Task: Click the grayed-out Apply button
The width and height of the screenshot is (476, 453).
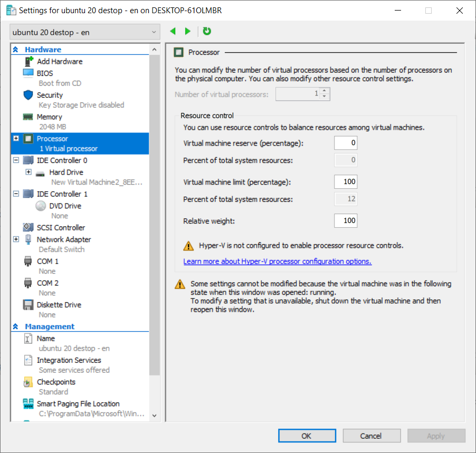Action: 436,436
